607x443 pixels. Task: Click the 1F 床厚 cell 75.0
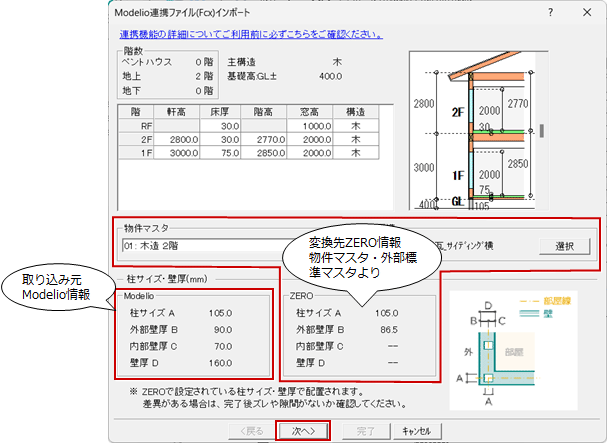pos(220,153)
